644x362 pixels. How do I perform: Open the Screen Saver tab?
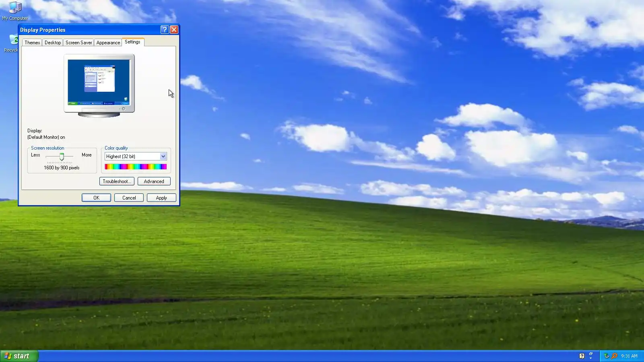78,43
